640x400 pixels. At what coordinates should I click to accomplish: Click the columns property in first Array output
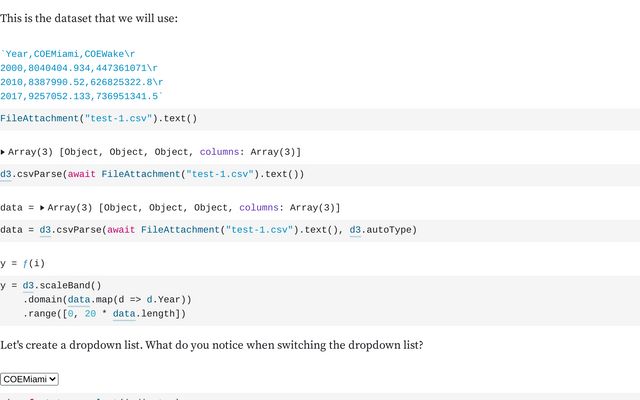click(219, 152)
